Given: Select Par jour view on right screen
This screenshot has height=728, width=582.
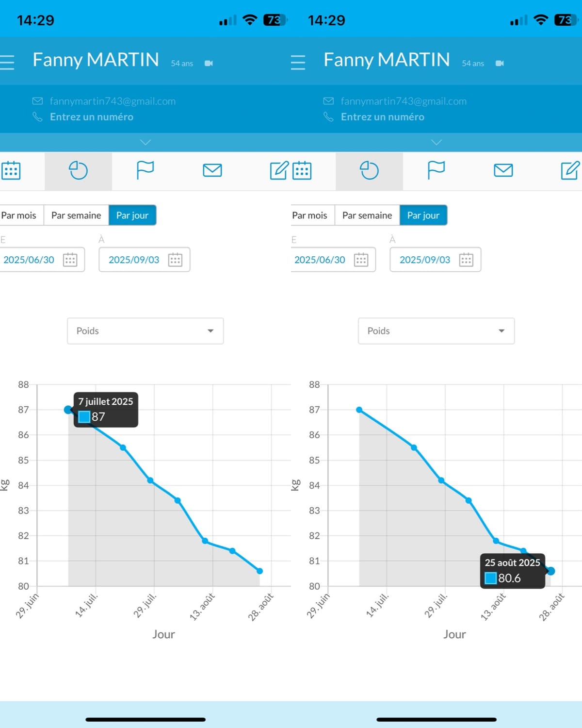Looking at the screenshot, I should click(x=423, y=215).
